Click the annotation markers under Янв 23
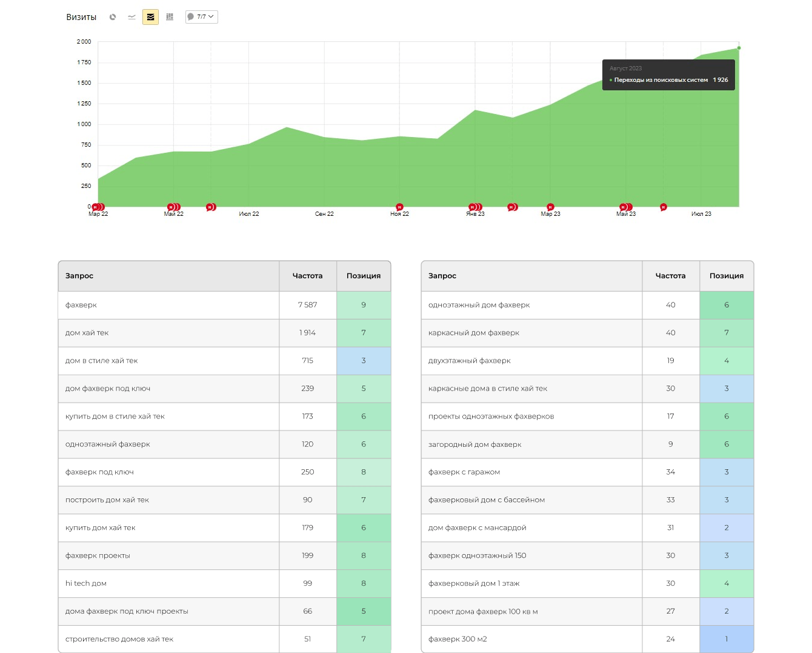The width and height of the screenshot is (812, 653). pos(476,207)
